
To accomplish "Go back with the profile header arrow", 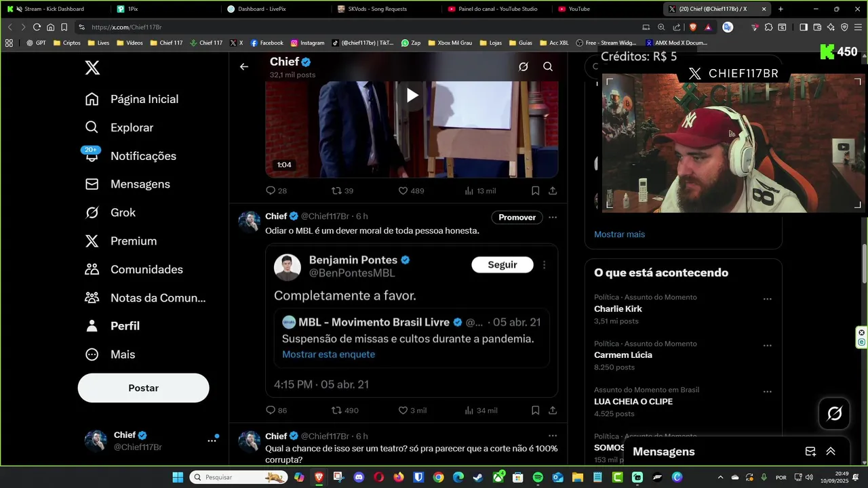I will point(244,66).
